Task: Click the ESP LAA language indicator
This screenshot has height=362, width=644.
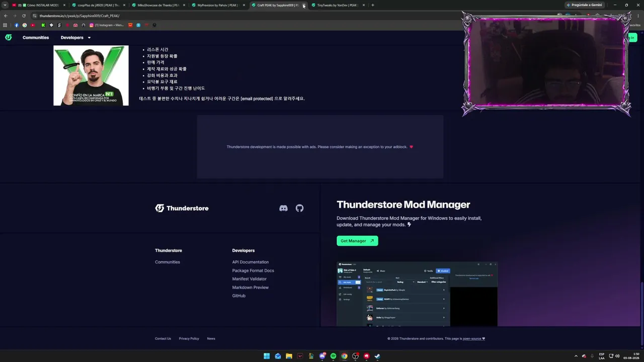Action: pyautogui.click(x=602, y=356)
